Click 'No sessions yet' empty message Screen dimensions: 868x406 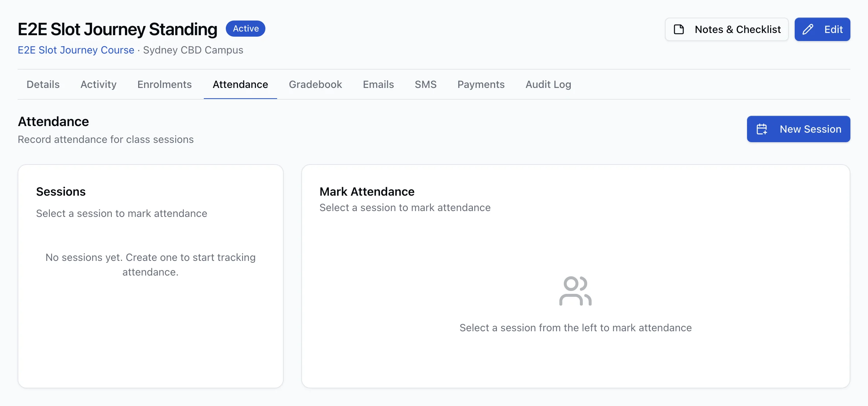click(x=150, y=265)
